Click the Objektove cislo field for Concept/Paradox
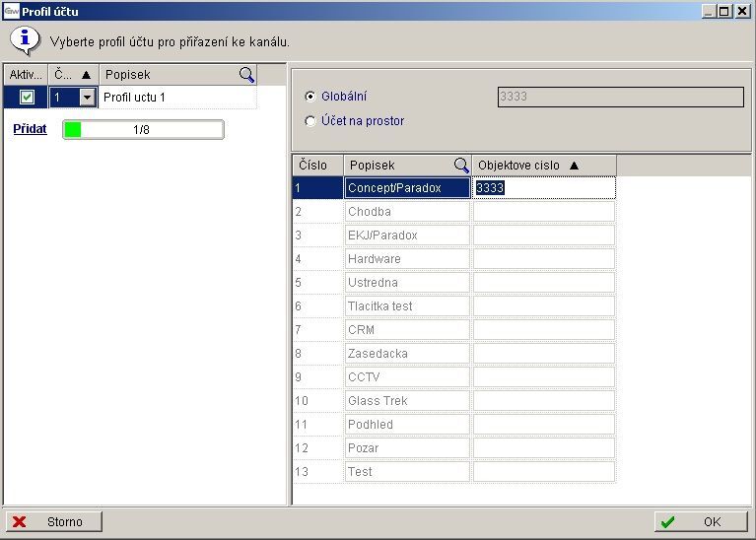Image resolution: width=756 pixels, height=540 pixels. tap(544, 187)
